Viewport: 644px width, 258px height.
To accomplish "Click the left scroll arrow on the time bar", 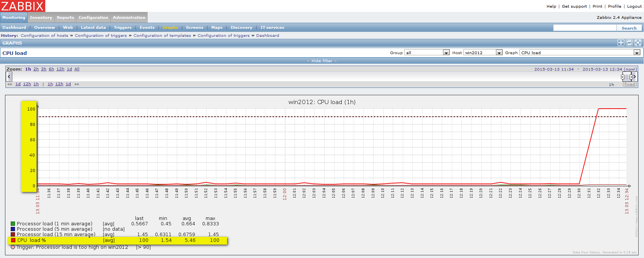I will (x=9, y=76).
